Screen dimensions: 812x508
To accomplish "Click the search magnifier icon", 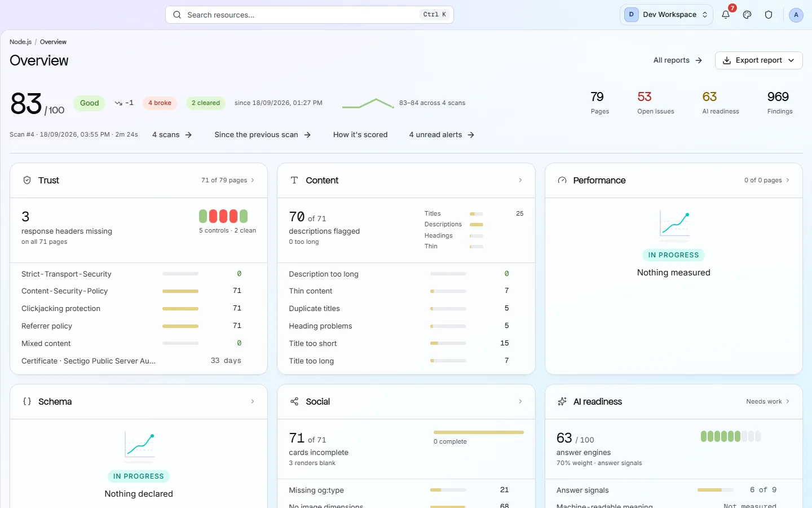I will [x=177, y=15].
